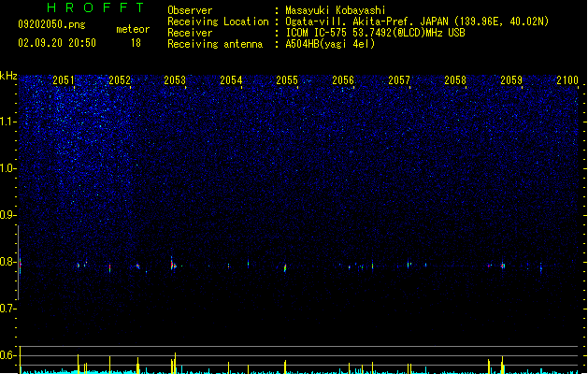Click the 0.6 kHz axis label
The height and width of the screenshot is (374, 588).
coord(8,355)
